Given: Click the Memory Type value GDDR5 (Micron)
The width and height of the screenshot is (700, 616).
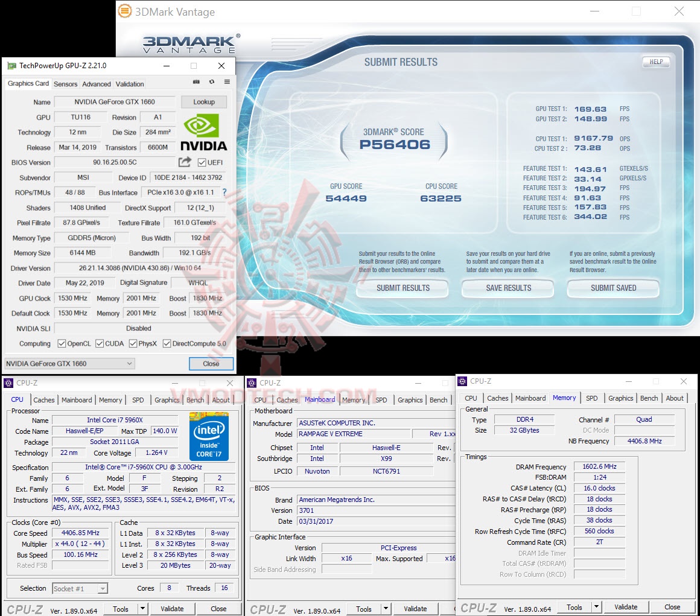Looking at the screenshot, I should (92, 238).
